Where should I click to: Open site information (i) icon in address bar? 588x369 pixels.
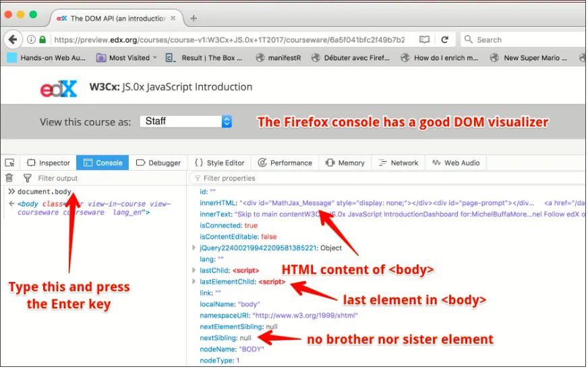pos(31,39)
